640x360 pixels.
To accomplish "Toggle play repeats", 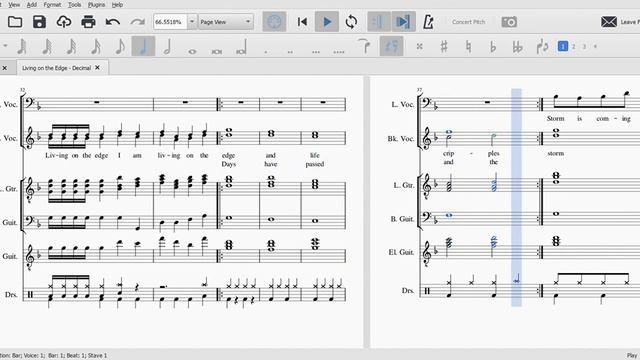I will tap(379, 22).
